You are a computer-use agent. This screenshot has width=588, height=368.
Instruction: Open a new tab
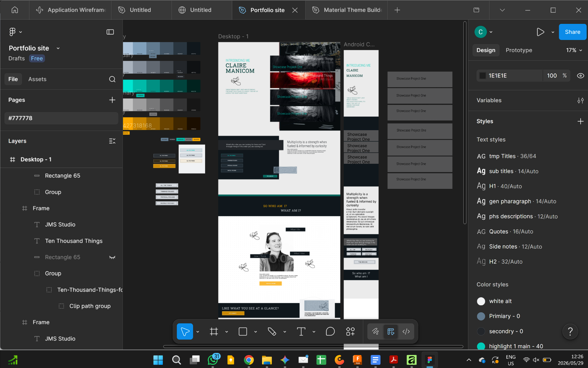tap(397, 10)
